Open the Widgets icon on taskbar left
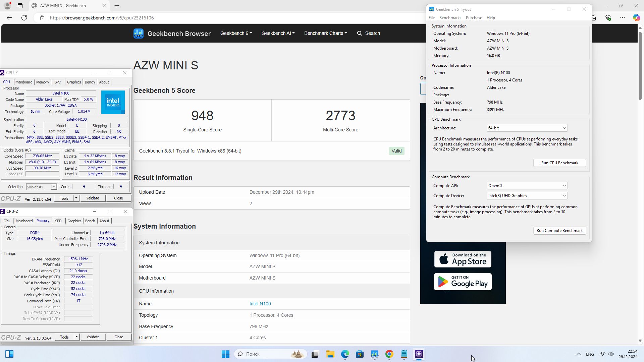 pos(9,354)
